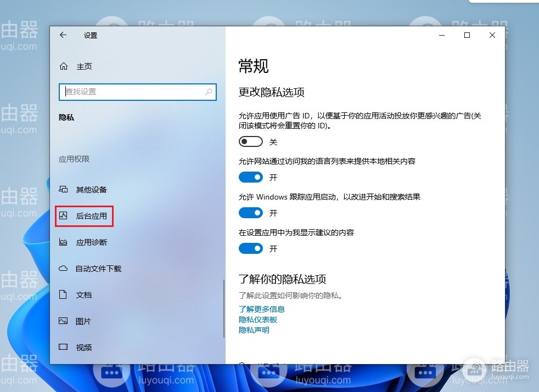
Task: Turn on the advertising ID toggle
Action: 251,141
